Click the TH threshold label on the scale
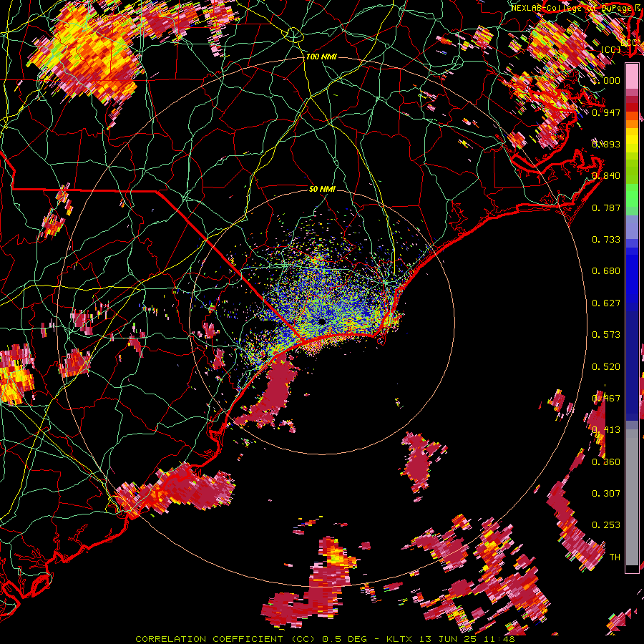 click(615, 557)
